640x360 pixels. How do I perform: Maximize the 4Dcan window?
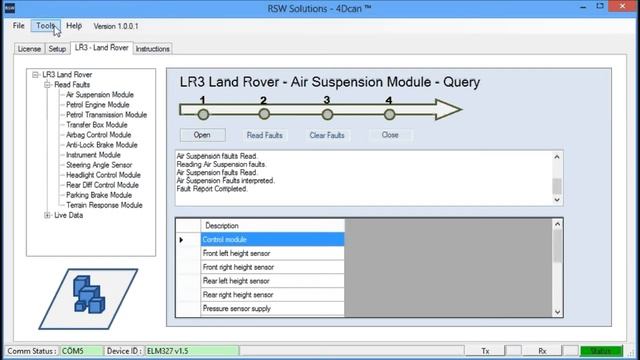point(600,6)
